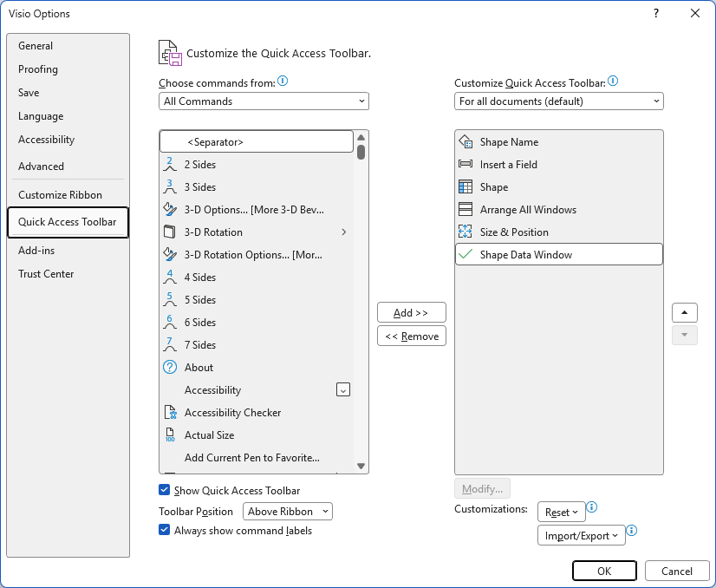Expand the Accessibility row dropdown arrow
716x588 pixels.
click(343, 389)
